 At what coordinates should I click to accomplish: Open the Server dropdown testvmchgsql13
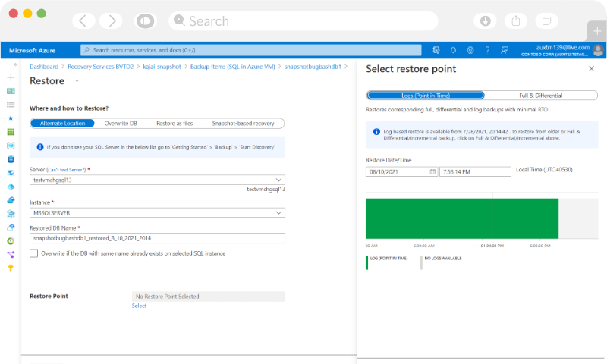[157, 180]
